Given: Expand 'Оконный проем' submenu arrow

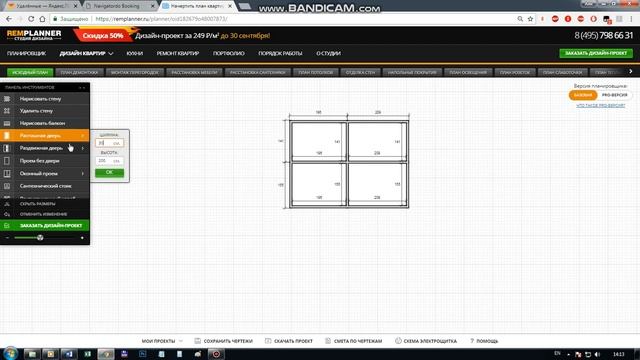Looking at the screenshot, I should pyautogui.click(x=82, y=173).
